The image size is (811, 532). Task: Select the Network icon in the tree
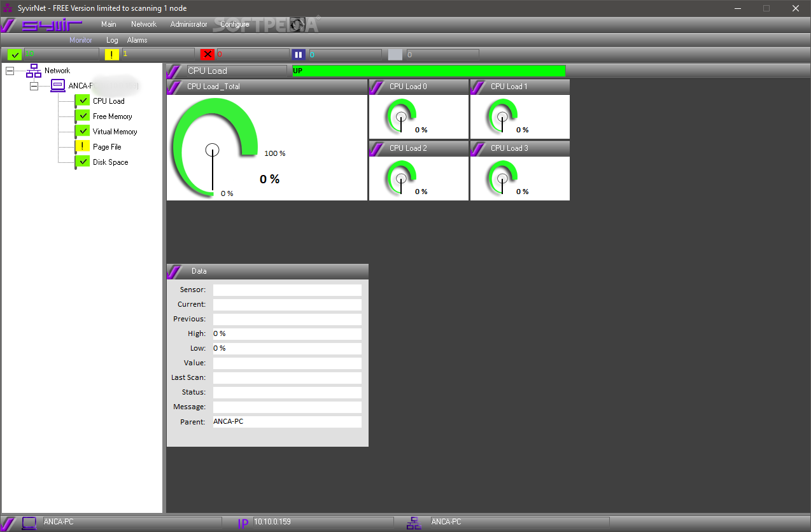click(34, 71)
